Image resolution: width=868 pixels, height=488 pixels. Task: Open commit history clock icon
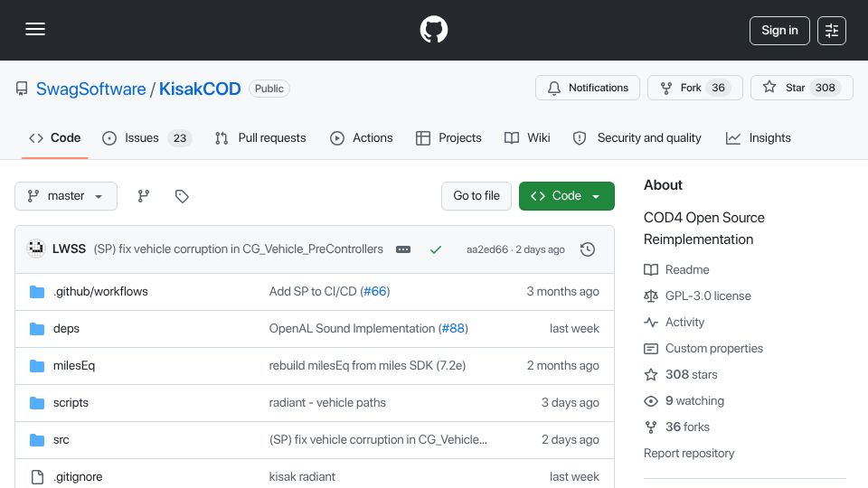(x=588, y=249)
